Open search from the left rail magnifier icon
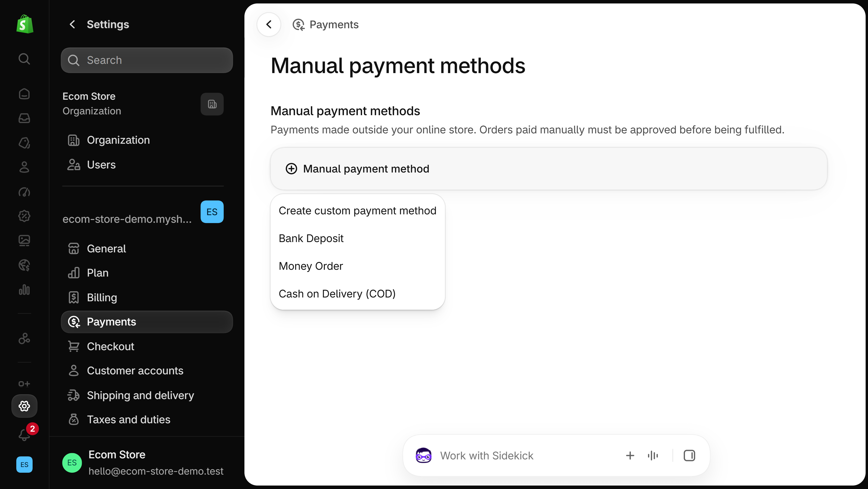The height and width of the screenshot is (489, 868). click(x=24, y=59)
